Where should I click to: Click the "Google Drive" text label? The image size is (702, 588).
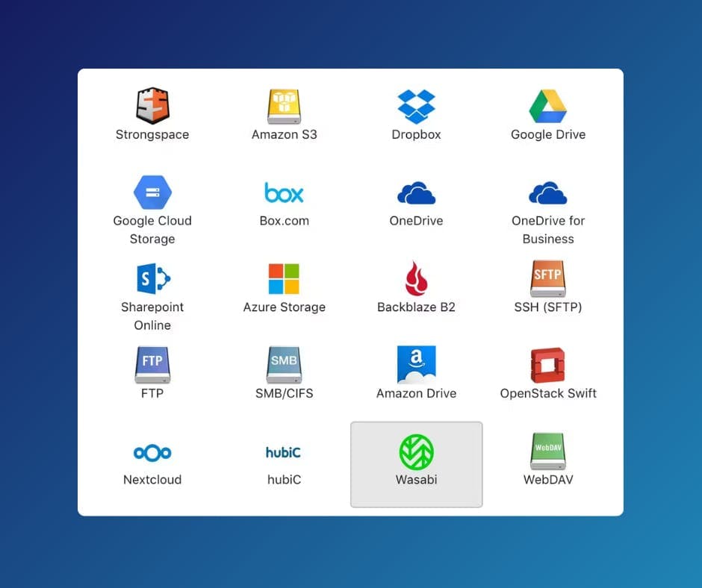pos(548,135)
